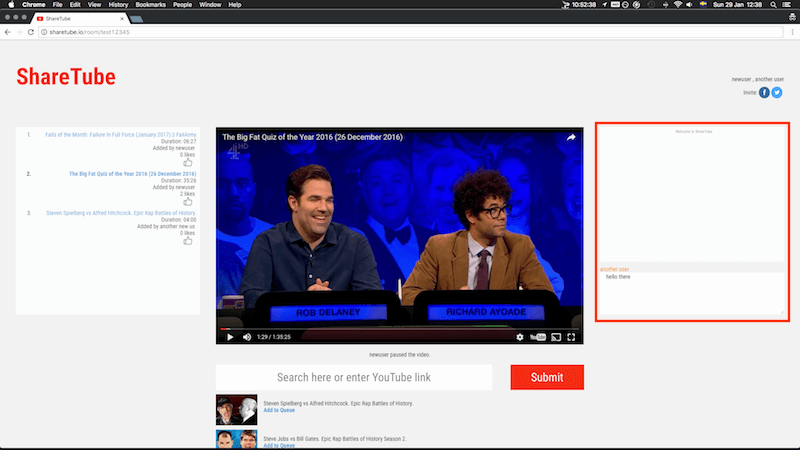Screen dimensions: 800x450
Task: Like the Steven Spielberg vs Hitchcock item
Action: 188,240
